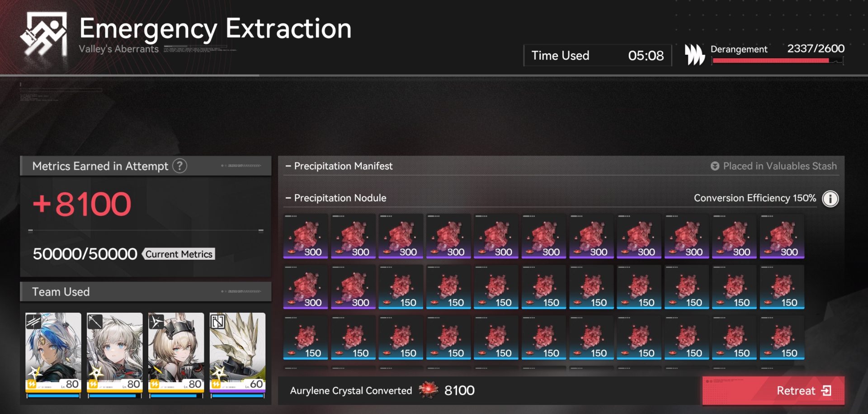Click the class icon on the blonde operator card
The width and height of the screenshot is (868, 414).
[x=156, y=321]
